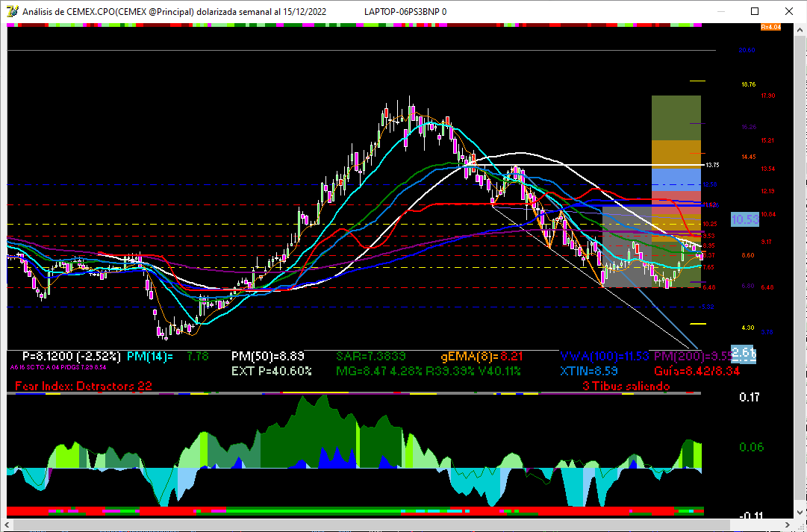807x532 pixels.
Task: Click the white 13.75 resistance label
Action: pos(712,165)
